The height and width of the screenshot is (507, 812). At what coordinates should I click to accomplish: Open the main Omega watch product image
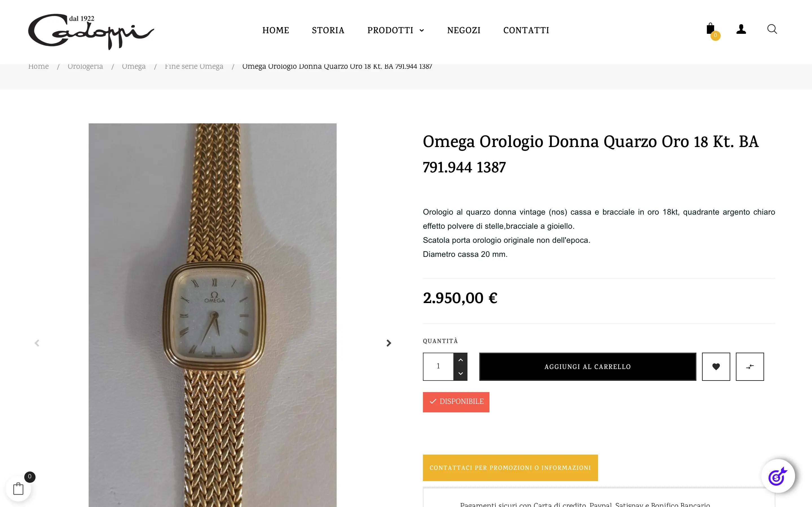click(x=212, y=315)
